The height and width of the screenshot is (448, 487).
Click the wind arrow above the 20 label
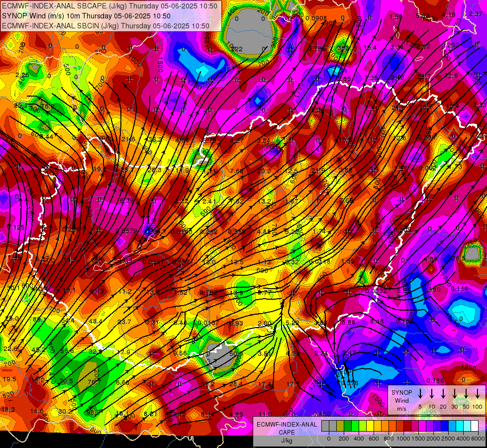(443, 394)
